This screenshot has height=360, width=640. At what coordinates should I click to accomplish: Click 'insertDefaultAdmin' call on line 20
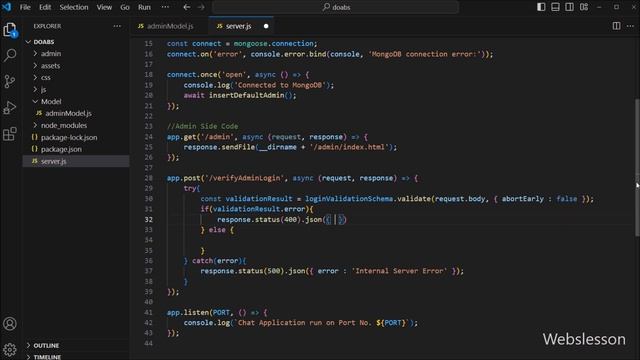247,95
